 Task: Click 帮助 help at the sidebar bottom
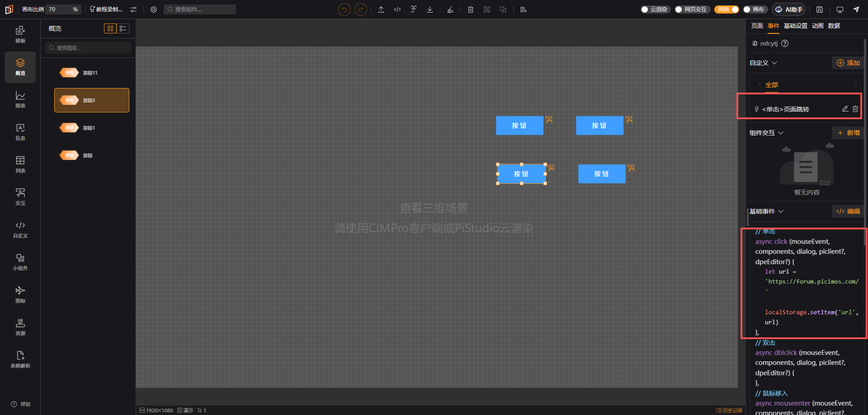[21, 404]
